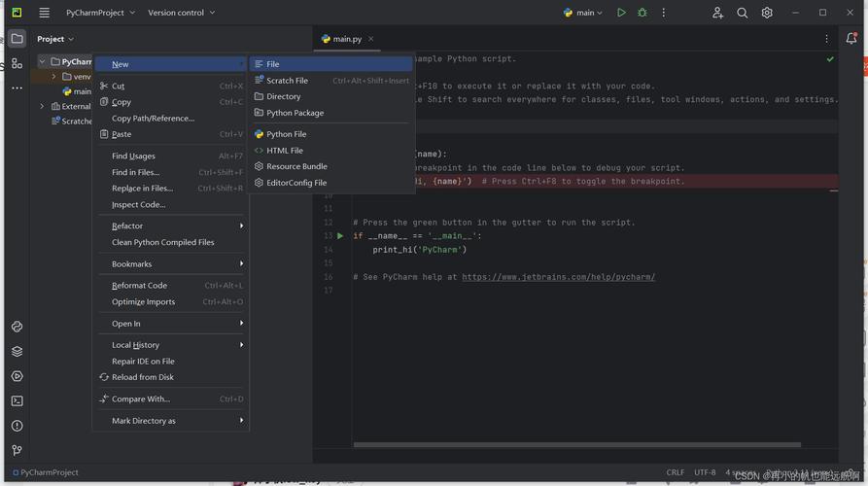Click the PyCharm logo icon
Viewport: 868px width, 486px height.
click(x=17, y=13)
